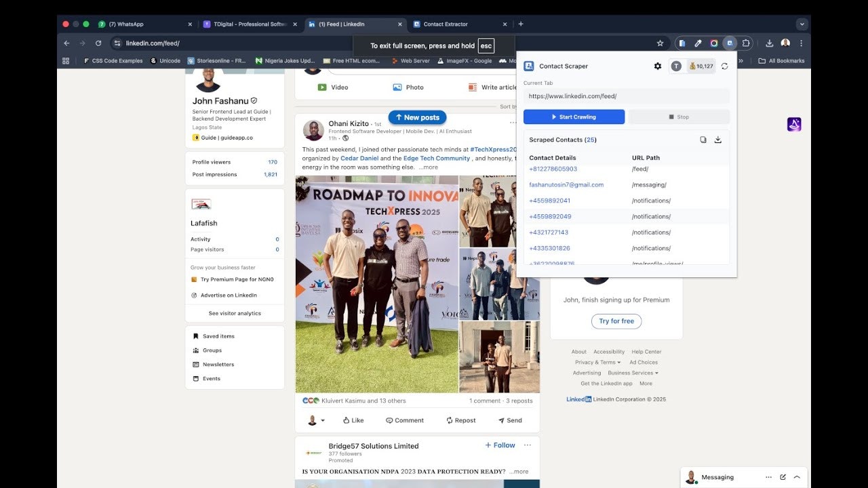Open the Contact Scraper settings gear
Viewport: 868px width, 488px height.
click(657, 66)
